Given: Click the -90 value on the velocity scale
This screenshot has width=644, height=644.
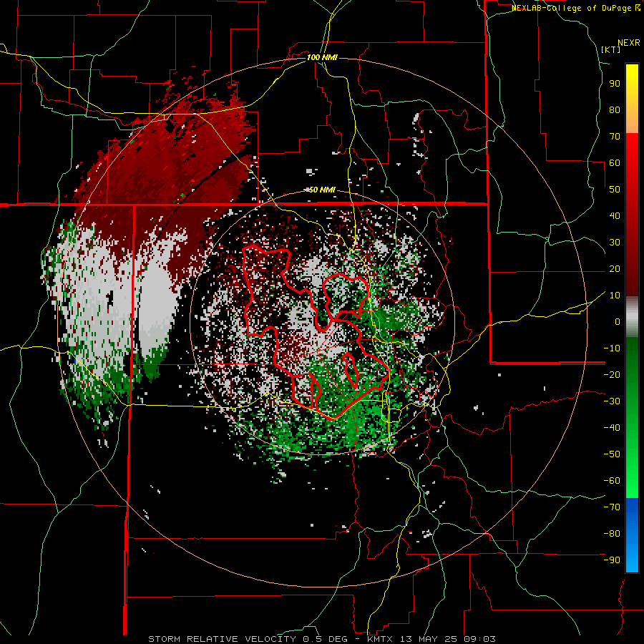Looking at the screenshot, I should (x=612, y=560).
